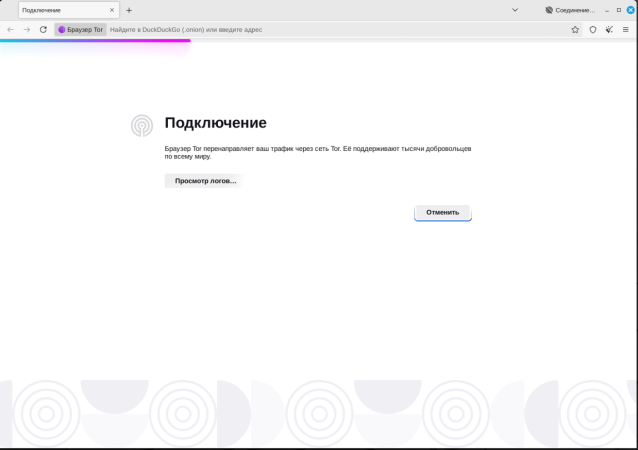Open the shield security level icon
This screenshot has width=638, height=450.
pyautogui.click(x=593, y=30)
